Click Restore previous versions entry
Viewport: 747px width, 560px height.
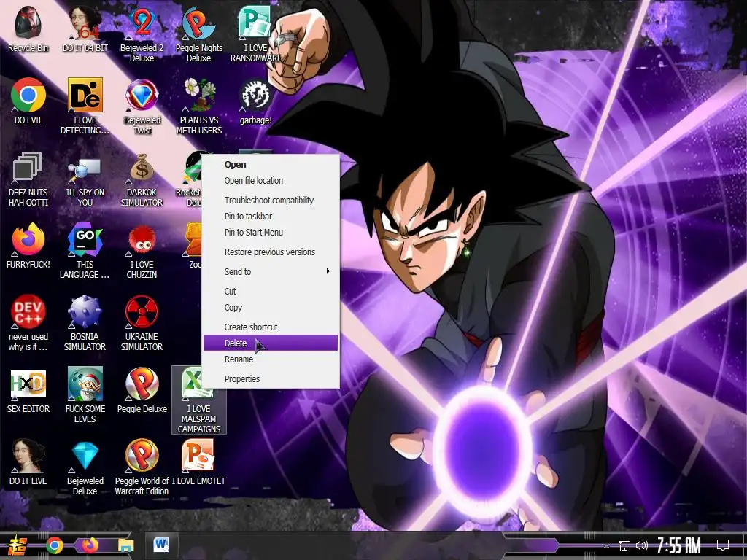pyautogui.click(x=271, y=252)
